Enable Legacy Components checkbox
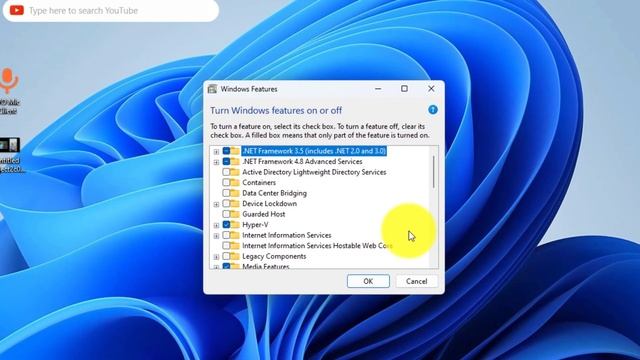 (226, 256)
